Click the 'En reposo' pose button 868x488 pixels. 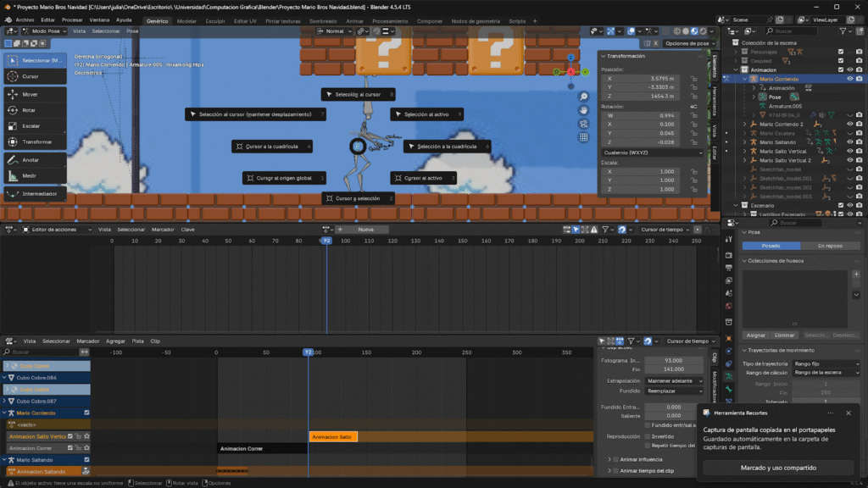point(829,246)
